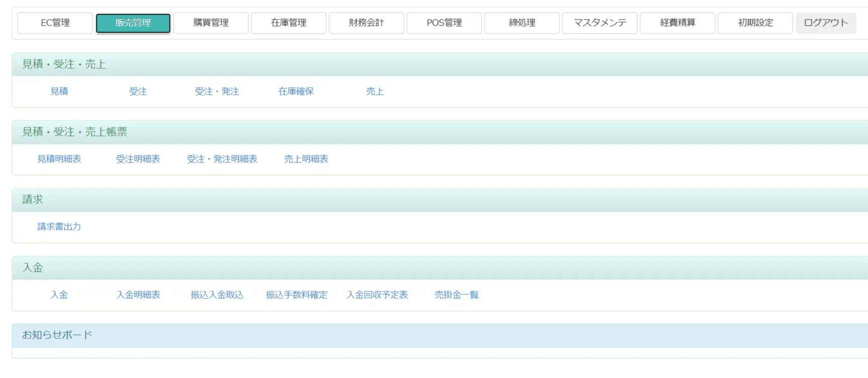Open the 見積 link

59,91
